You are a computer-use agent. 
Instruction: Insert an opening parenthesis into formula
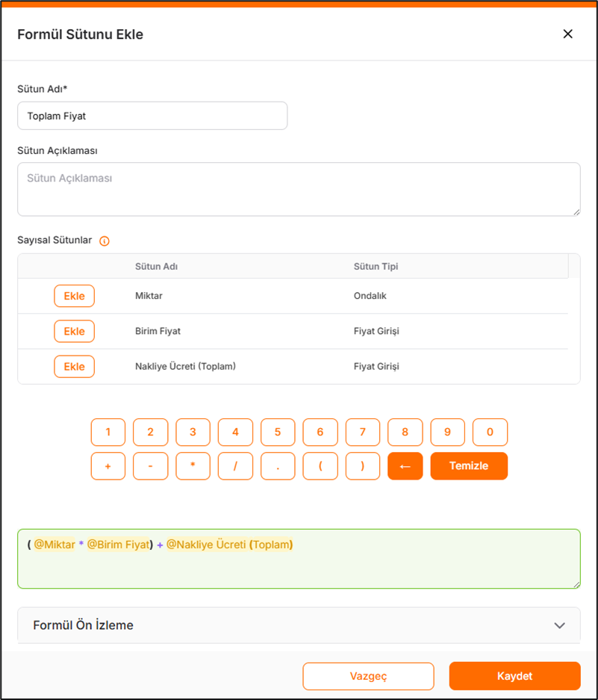tap(320, 466)
